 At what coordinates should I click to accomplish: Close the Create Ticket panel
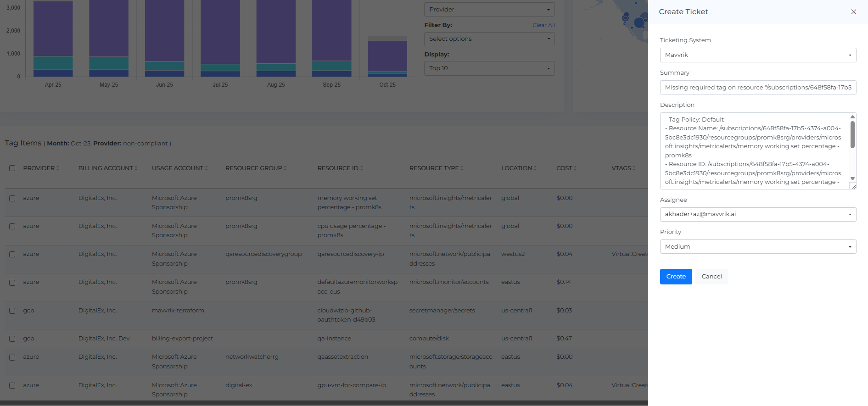[x=853, y=12]
